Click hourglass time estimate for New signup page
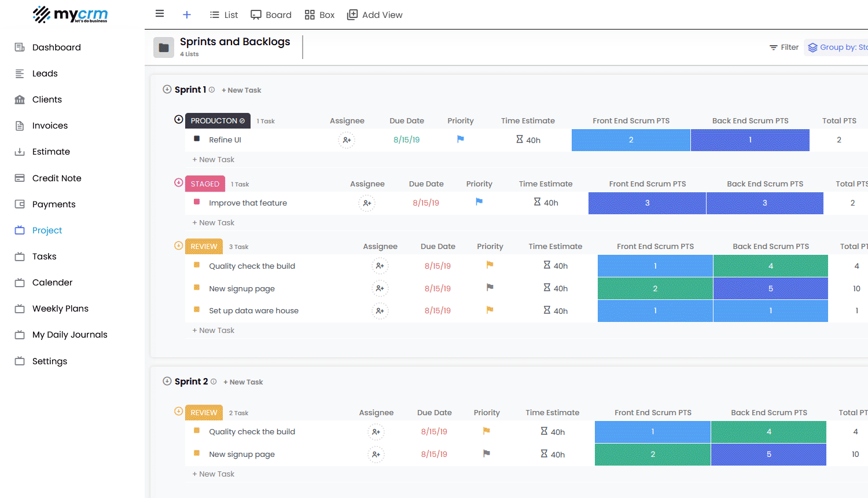The width and height of the screenshot is (868, 498). pyautogui.click(x=547, y=288)
